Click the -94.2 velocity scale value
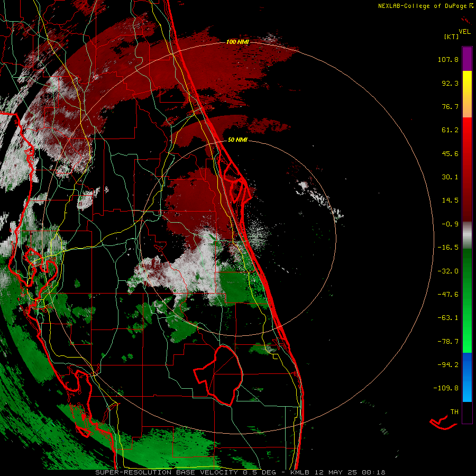Viewport: 476px width, 476px height. pos(448,365)
